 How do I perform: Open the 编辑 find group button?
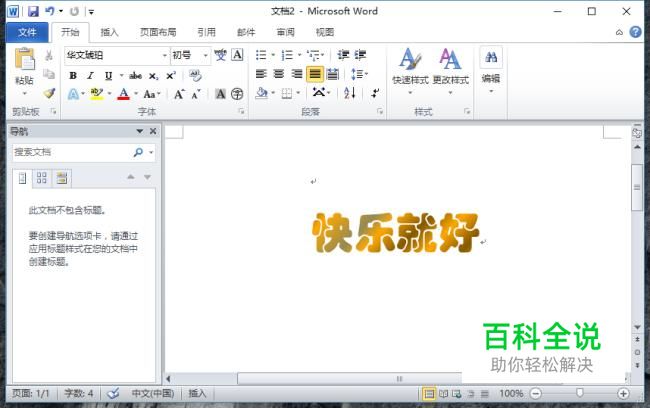[x=491, y=70]
